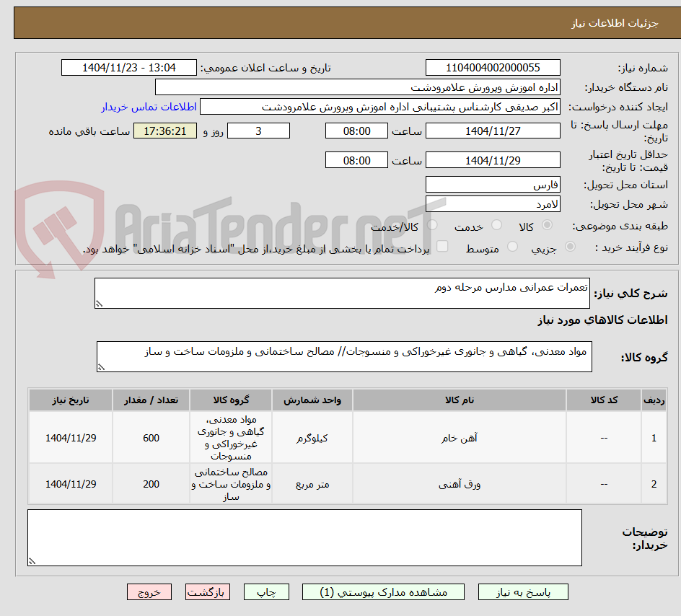Screen dimensions: 681x616
Task: Select the جزیی purchase type radio
Action: [570, 247]
